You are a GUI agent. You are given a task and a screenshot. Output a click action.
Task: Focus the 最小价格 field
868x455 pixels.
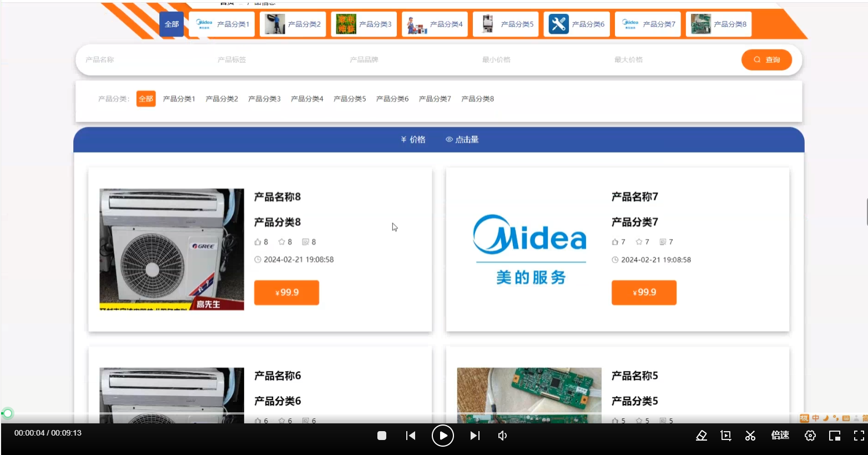(542, 60)
